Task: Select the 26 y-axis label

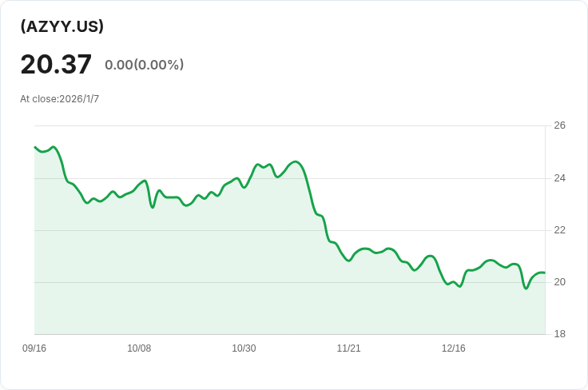Action: pyautogui.click(x=559, y=125)
